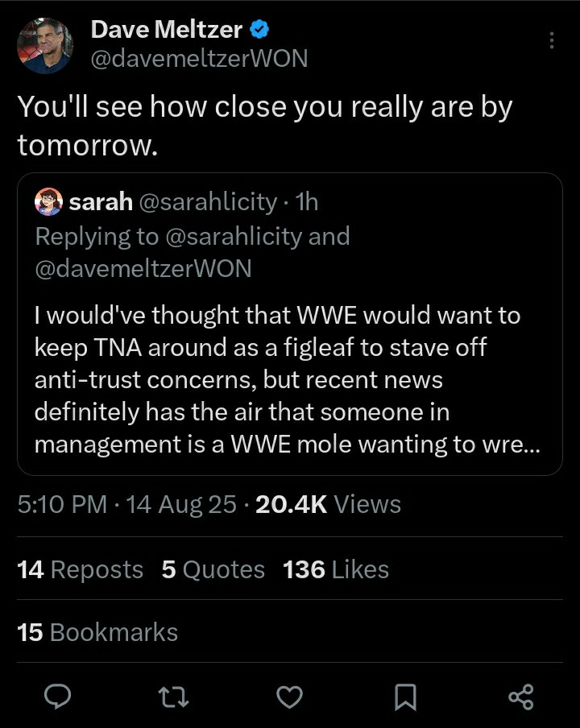
Task: Click the blue verified checkmark badge
Action: (x=259, y=31)
